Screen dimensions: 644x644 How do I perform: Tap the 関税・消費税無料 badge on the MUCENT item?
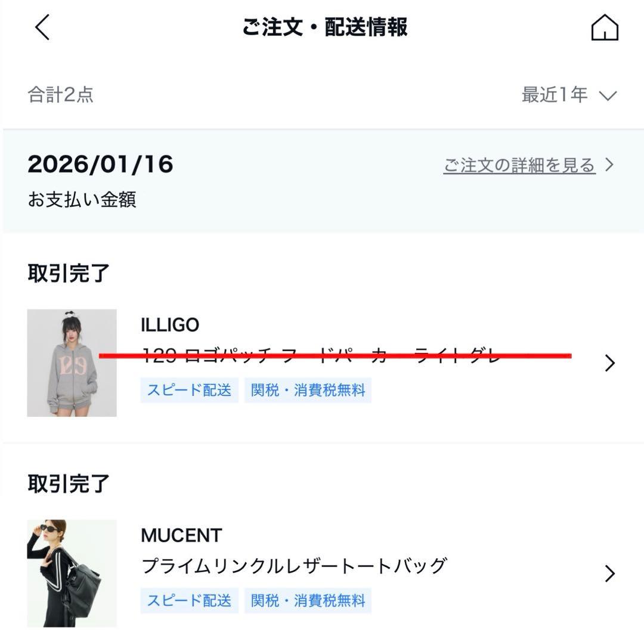pos(308,600)
